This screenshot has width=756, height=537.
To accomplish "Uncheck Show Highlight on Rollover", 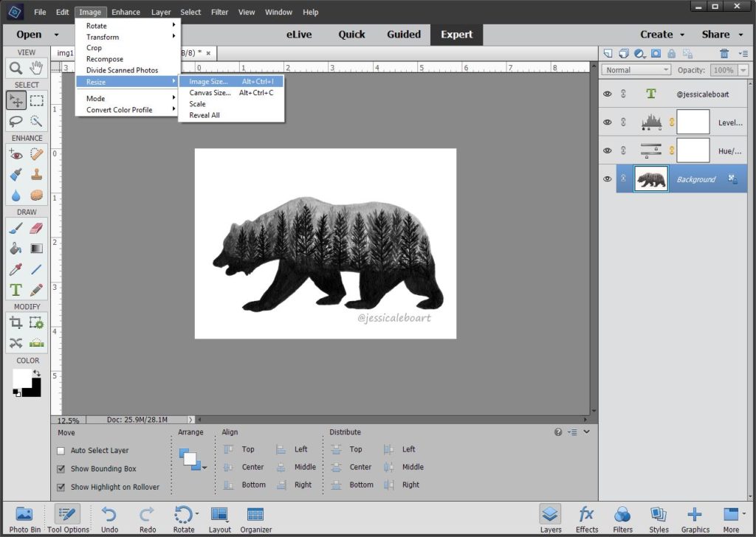I will [61, 487].
